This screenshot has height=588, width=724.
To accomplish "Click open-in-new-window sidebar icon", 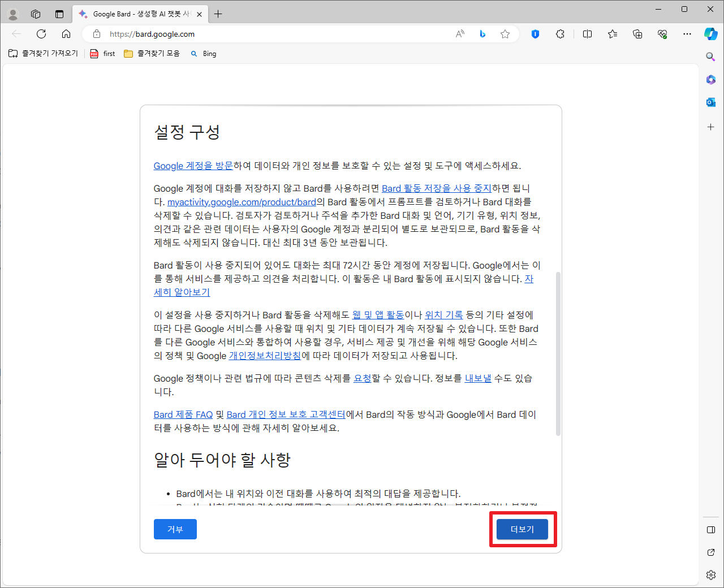I will (x=711, y=552).
